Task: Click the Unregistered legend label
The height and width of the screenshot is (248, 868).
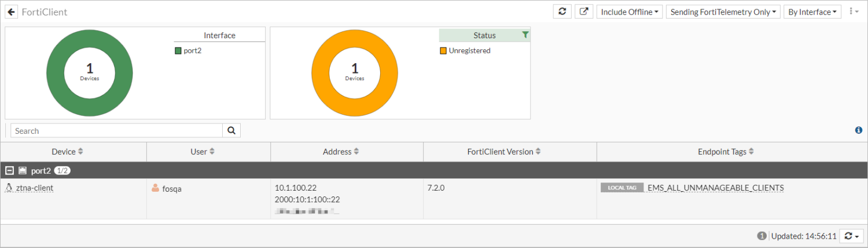Action: pos(470,51)
